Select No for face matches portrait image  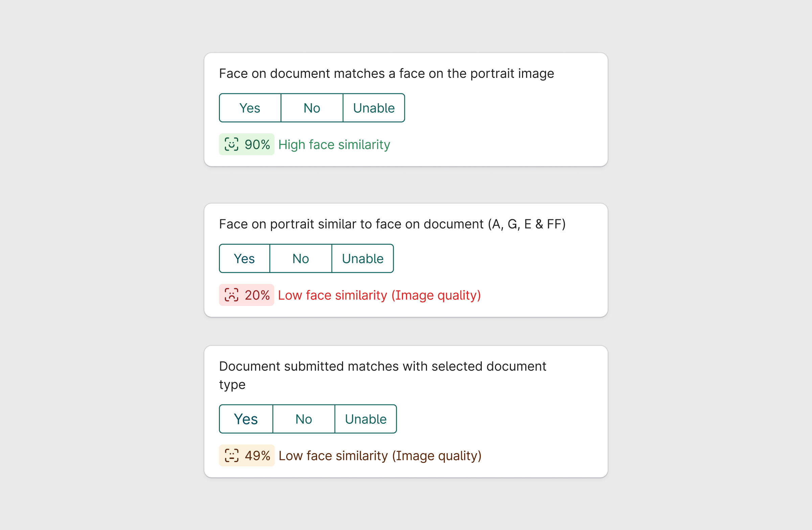pos(312,108)
